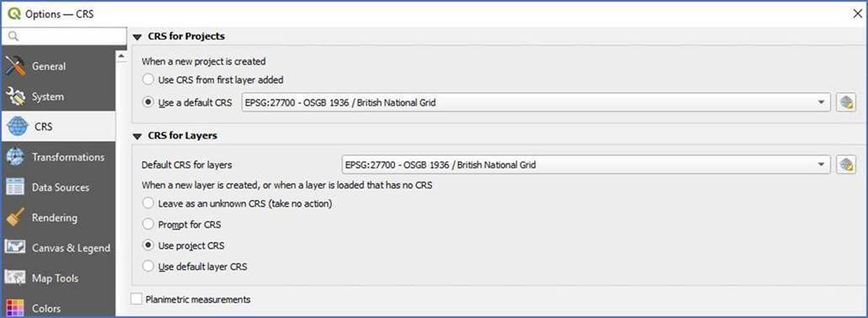The width and height of the screenshot is (868, 318).
Task: Select 'Use project CRS' radio button
Action: pyautogui.click(x=148, y=246)
